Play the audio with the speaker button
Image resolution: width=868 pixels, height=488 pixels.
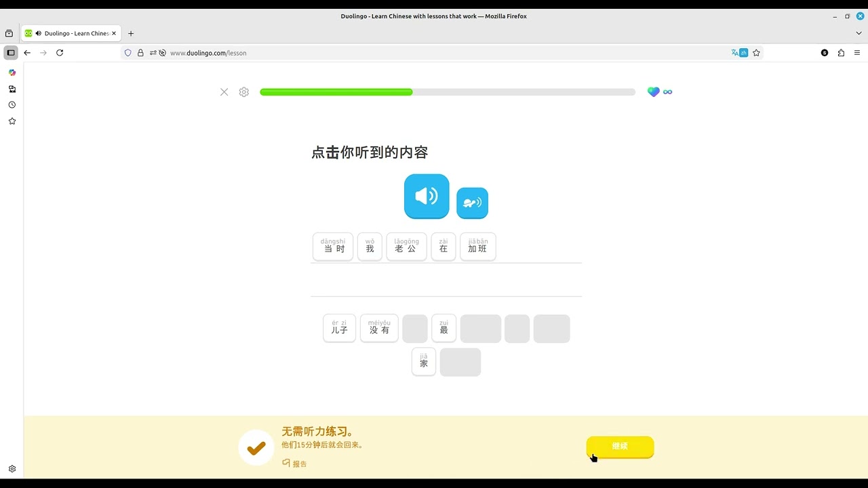427,196
